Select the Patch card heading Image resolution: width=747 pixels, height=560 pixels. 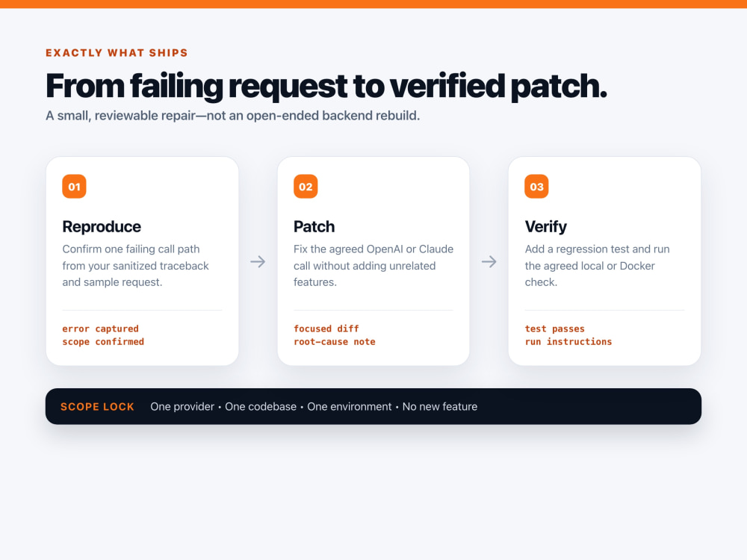point(314,227)
